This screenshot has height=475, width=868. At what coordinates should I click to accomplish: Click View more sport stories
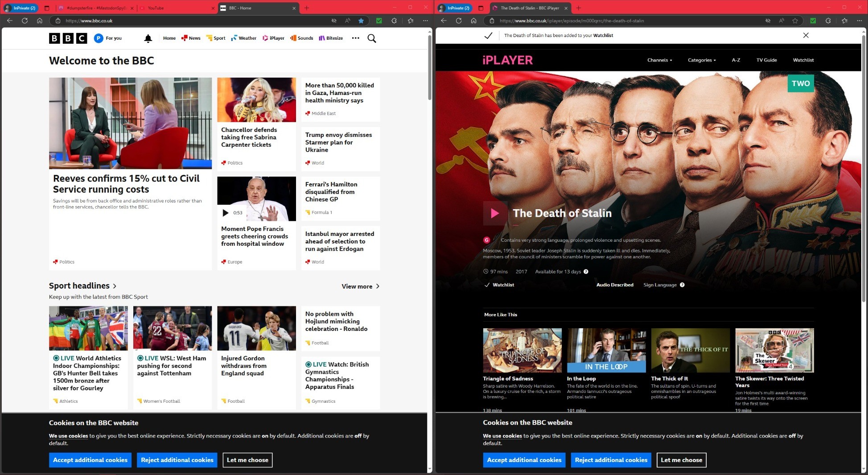(360, 286)
